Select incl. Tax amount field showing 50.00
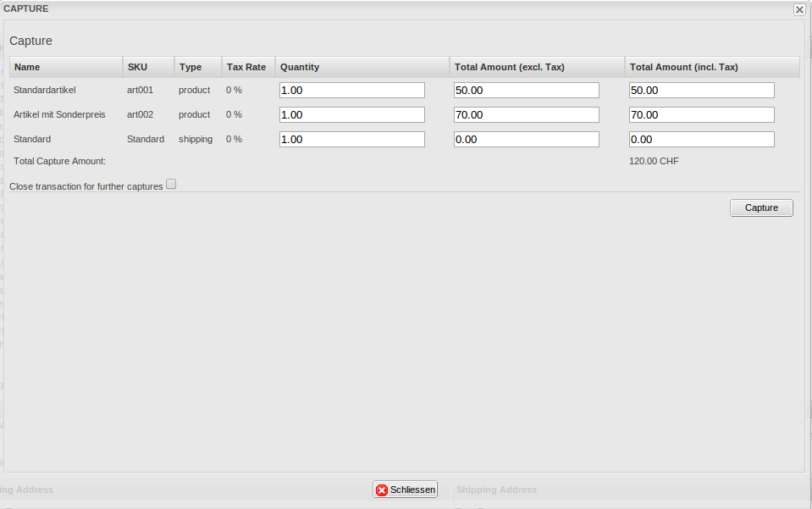Viewport: 812px width, 509px height. tap(701, 91)
